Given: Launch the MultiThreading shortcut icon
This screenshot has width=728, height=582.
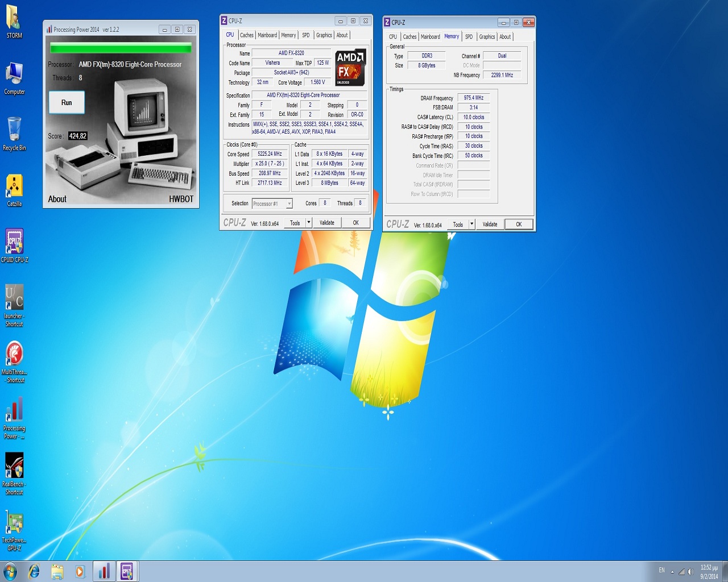Looking at the screenshot, I should [x=14, y=361].
